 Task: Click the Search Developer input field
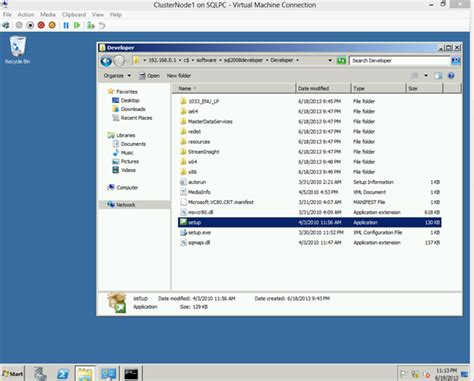[x=400, y=61]
